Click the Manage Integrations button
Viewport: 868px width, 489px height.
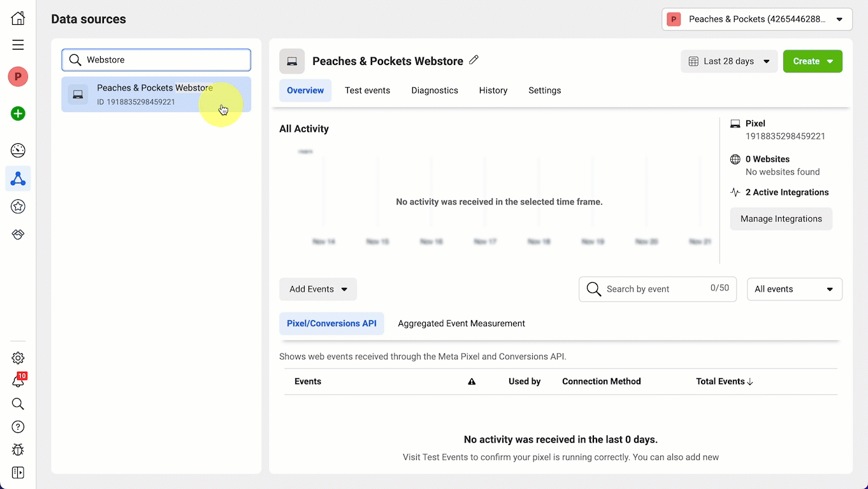tap(781, 219)
